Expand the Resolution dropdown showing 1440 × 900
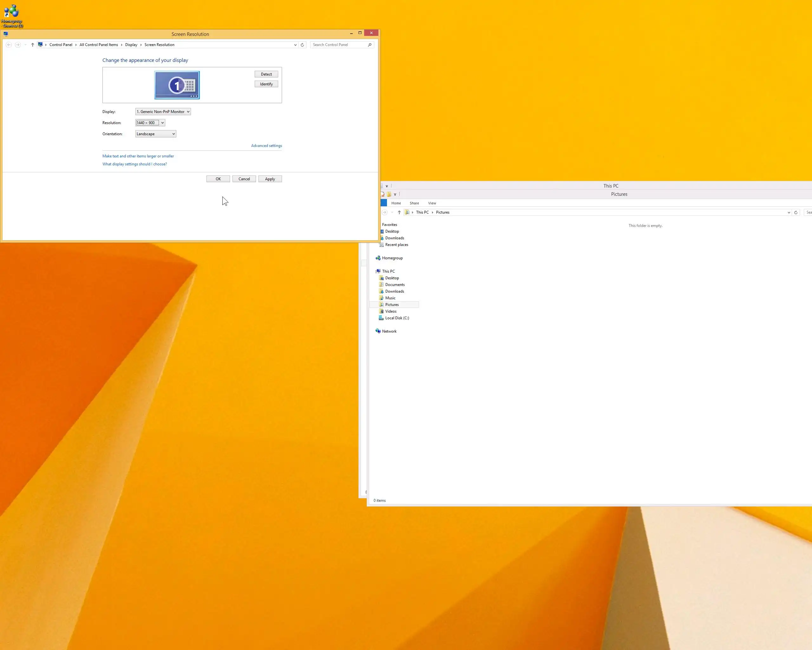Screen dimensions: 812x650 click(x=150, y=123)
